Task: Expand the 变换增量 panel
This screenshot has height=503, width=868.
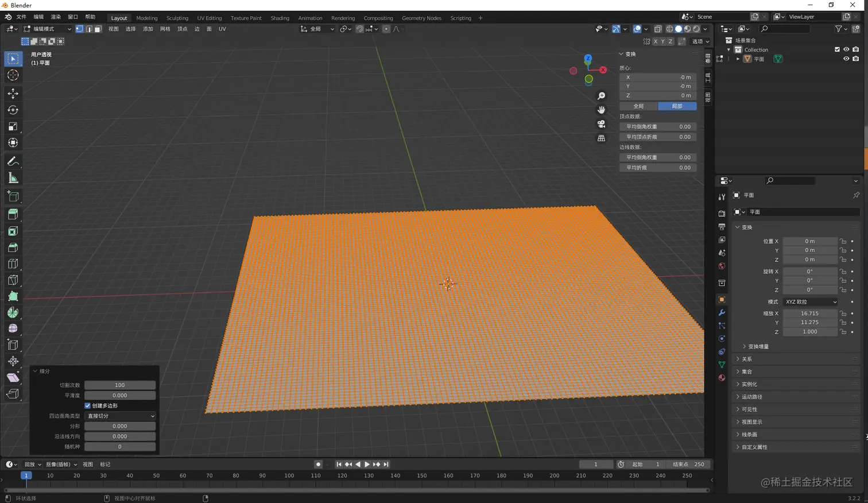Action: (x=758, y=346)
